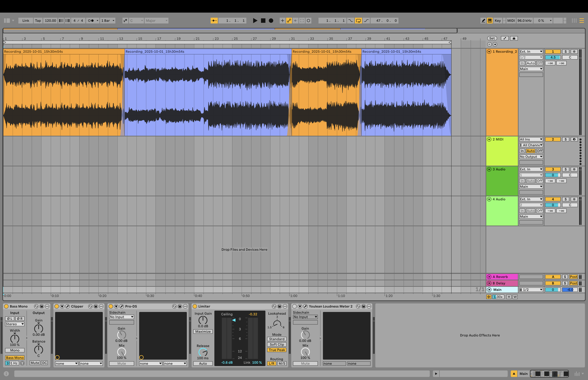The image size is (588, 380).
Task: Enable True Peak mode in Limiter
Action: point(277,350)
